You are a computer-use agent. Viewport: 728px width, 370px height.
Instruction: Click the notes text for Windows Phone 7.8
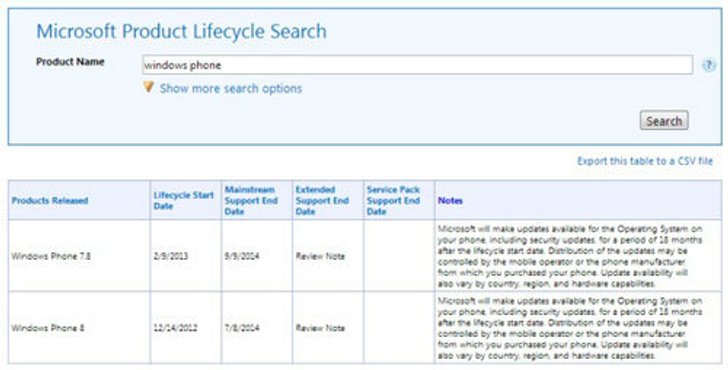pyautogui.click(x=570, y=256)
